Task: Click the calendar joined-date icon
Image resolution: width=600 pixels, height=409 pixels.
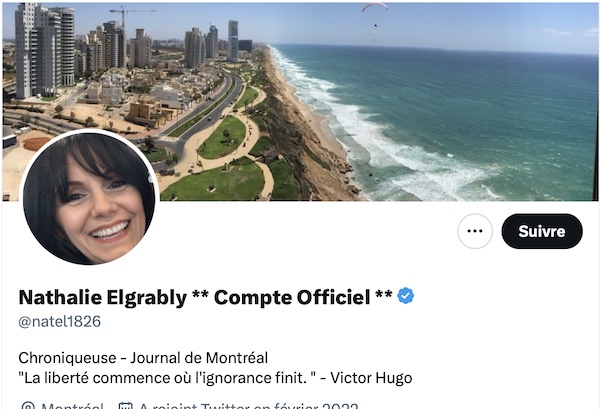Action: [x=126, y=406]
